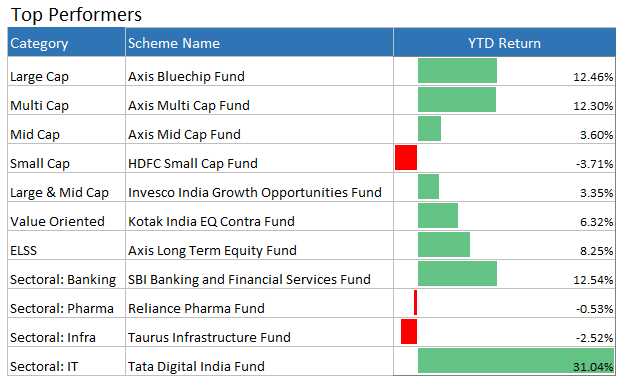629x386 pixels.
Task: Select the Kotak India EQ Contra Fund cell
Action: [x=259, y=216]
